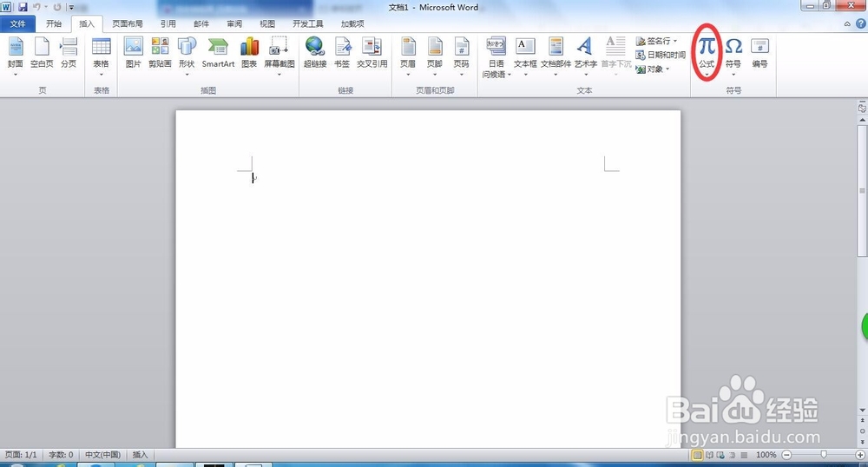Insert an object (对象)
868x467 pixels.
[654, 69]
